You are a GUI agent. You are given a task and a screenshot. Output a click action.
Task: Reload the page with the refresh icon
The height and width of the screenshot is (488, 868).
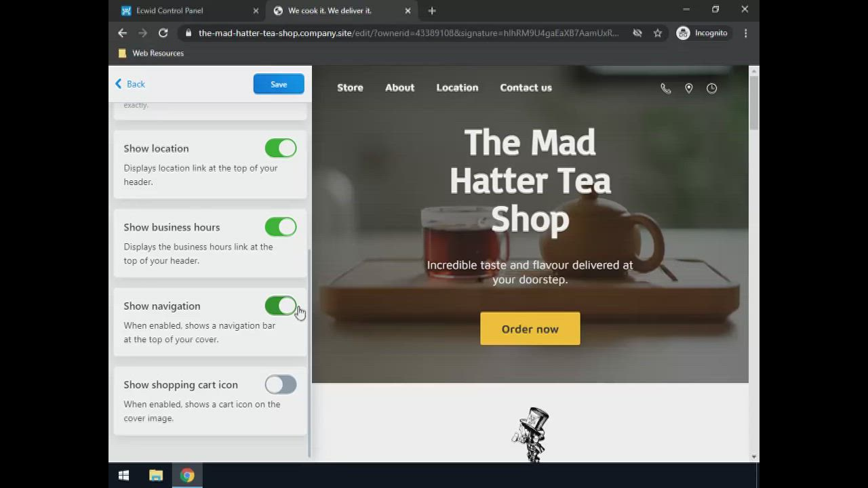[x=163, y=33]
